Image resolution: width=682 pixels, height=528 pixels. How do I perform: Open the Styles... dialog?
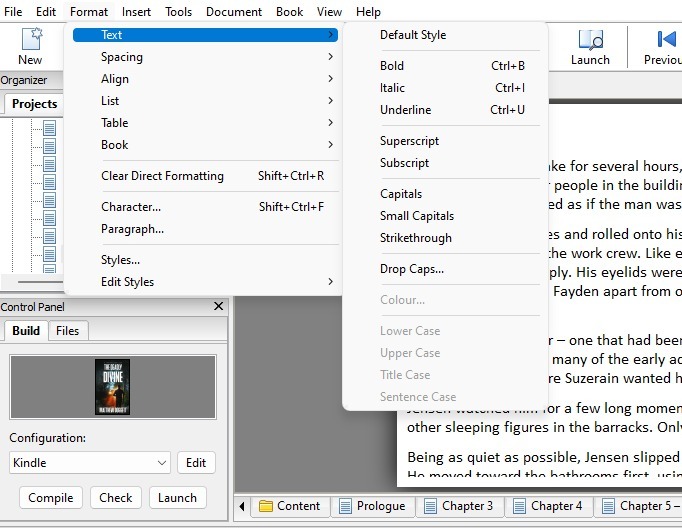click(x=205, y=260)
